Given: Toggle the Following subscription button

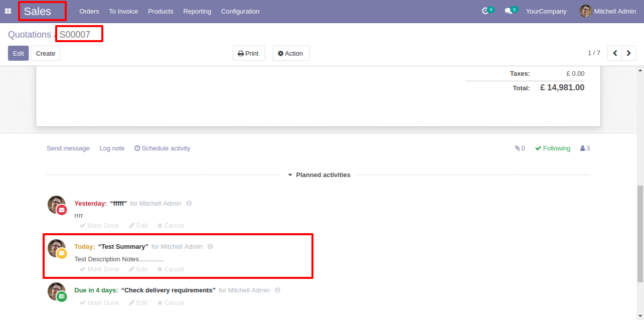Looking at the screenshot, I should 553,148.
